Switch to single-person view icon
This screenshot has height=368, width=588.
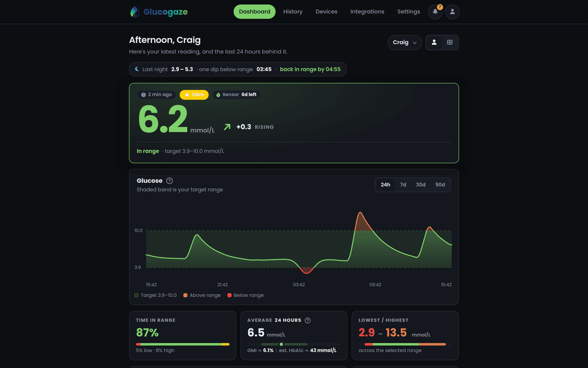(434, 42)
